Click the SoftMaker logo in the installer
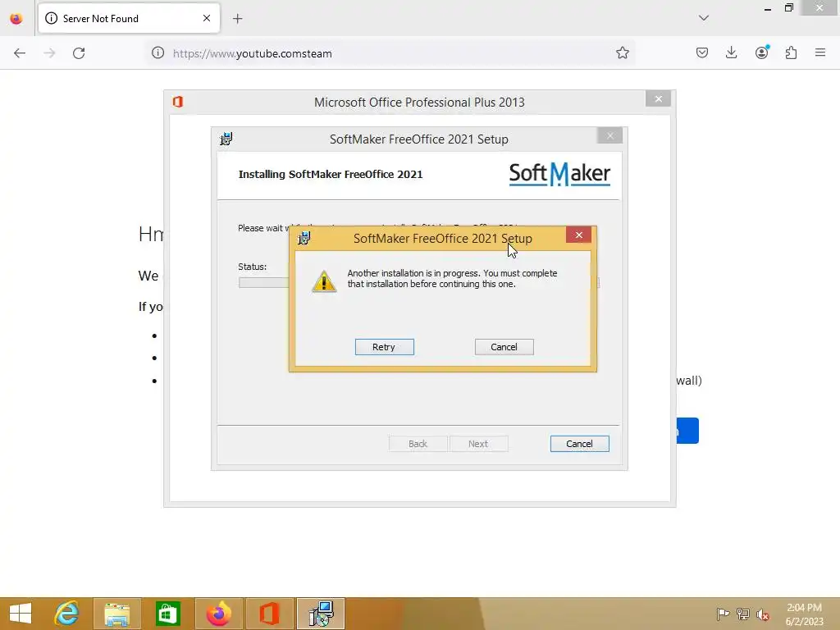This screenshot has width=840, height=630. point(559,174)
